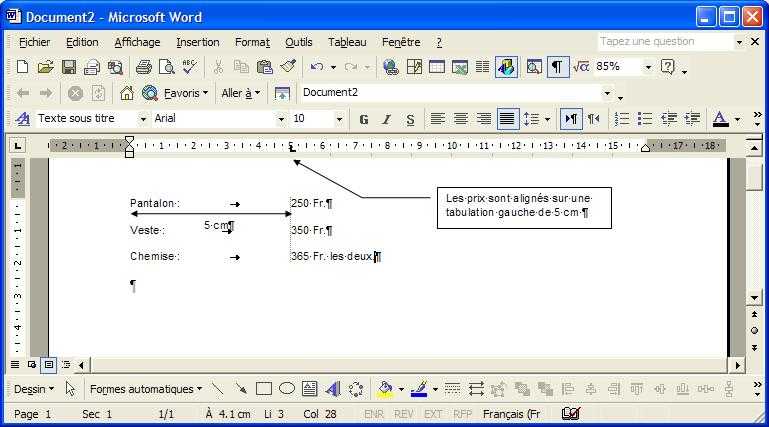
Task: Toggle justified alignment
Action: 507,119
